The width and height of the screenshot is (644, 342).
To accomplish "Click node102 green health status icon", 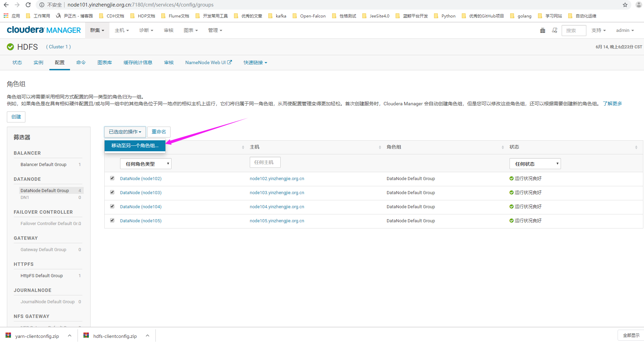I will tap(512, 178).
